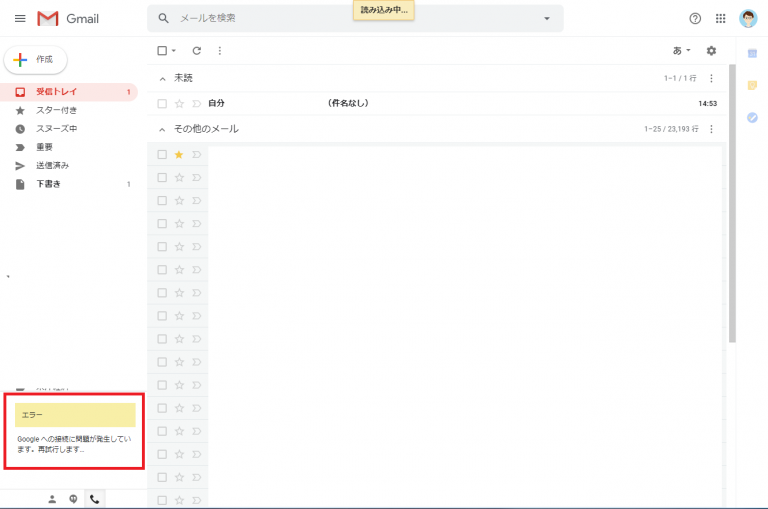Click the refresh icon in the toolbar
The width and height of the screenshot is (768, 509).
click(x=197, y=51)
